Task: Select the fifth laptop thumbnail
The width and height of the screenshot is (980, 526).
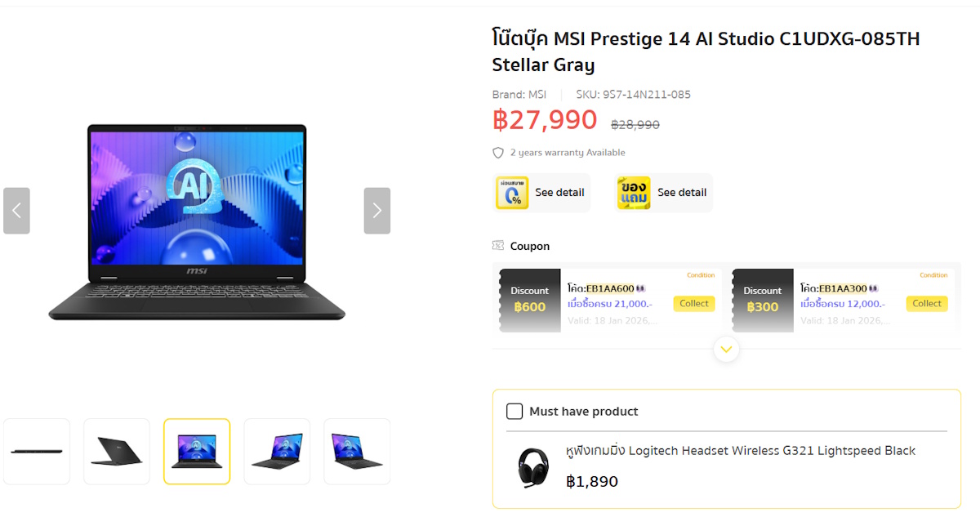Action: pyautogui.click(x=357, y=451)
